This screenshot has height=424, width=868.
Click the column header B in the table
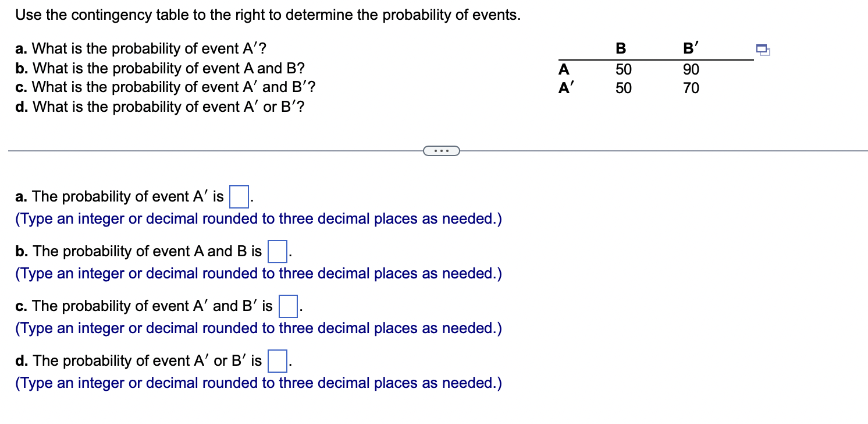pyautogui.click(x=620, y=49)
